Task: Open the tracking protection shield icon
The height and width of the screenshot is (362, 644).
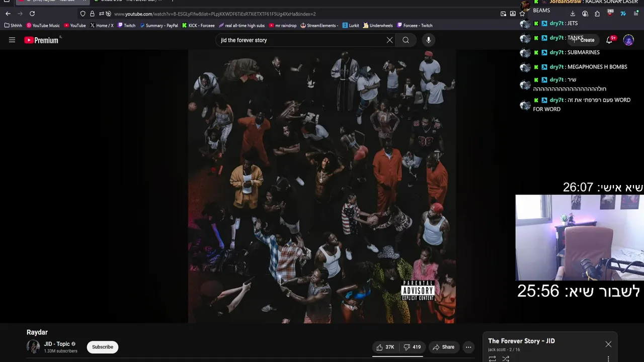Action: [83, 14]
